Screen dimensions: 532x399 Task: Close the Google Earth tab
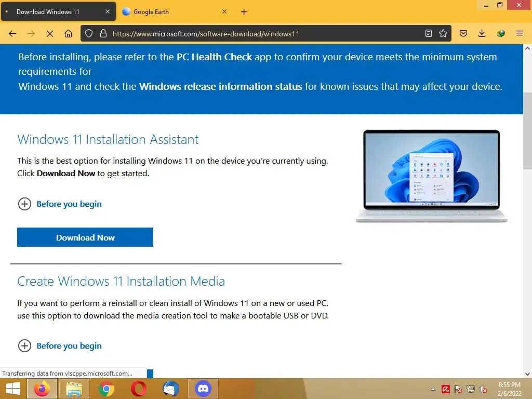[224, 11]
